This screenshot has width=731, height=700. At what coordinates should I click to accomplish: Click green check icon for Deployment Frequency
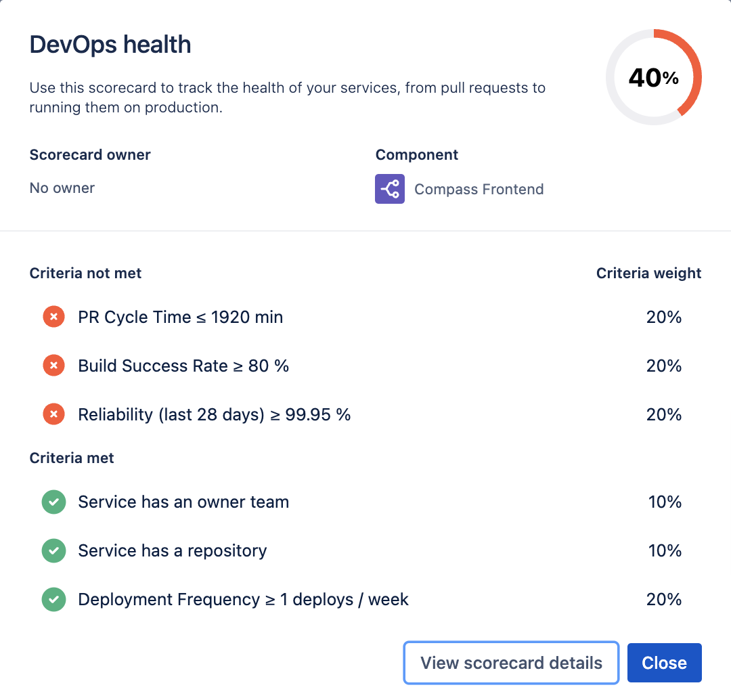[53, 599]
